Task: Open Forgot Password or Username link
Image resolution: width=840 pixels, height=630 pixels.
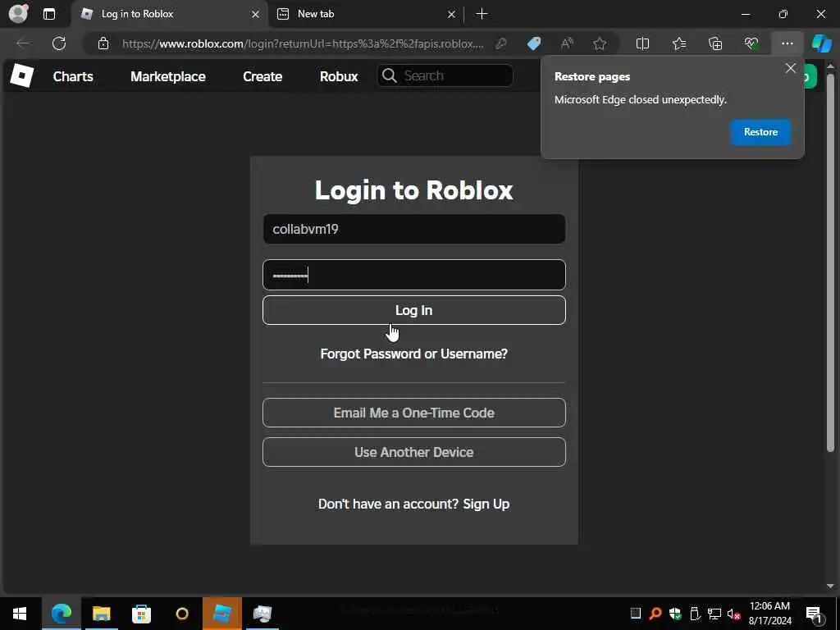Action: coord(413,354)
